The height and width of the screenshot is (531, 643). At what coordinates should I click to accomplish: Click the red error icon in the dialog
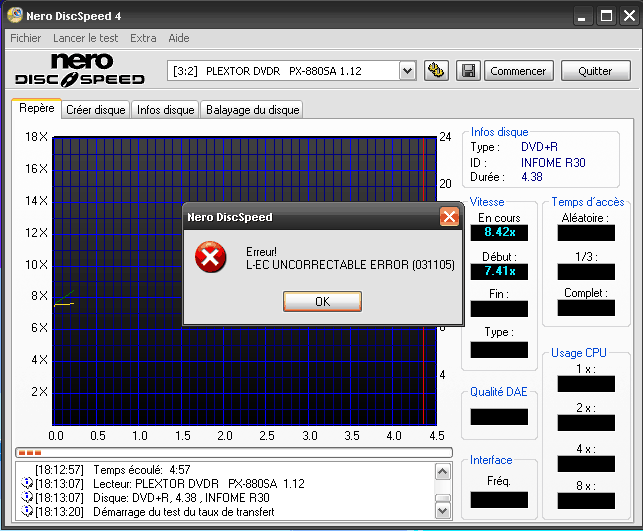(x=210, y=257)
